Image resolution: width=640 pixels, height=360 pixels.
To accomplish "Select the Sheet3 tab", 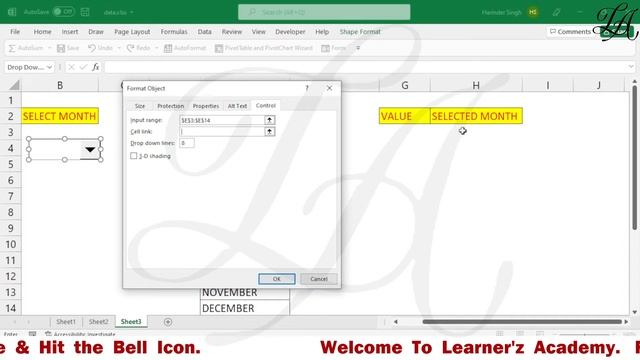I will tap(131, 322).
